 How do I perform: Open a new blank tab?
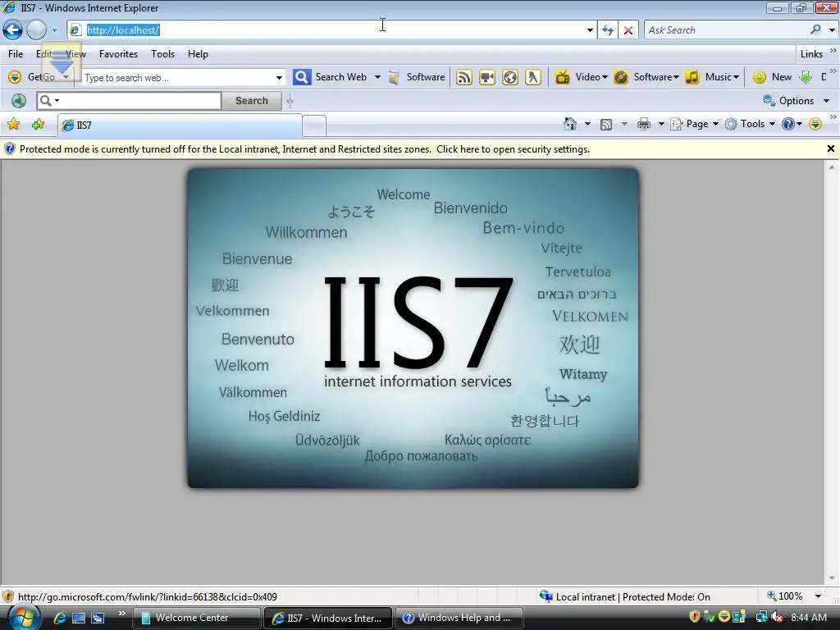coord(314,126)
